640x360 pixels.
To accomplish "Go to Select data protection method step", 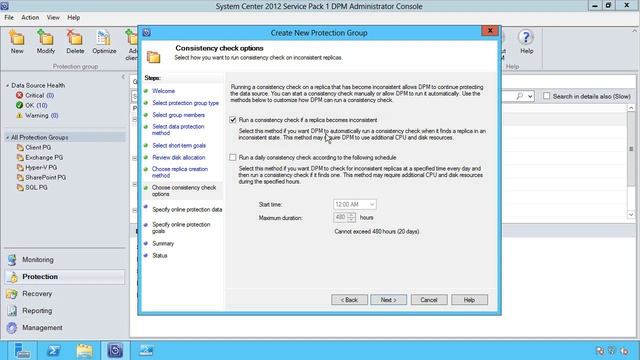I will point(178,130).
